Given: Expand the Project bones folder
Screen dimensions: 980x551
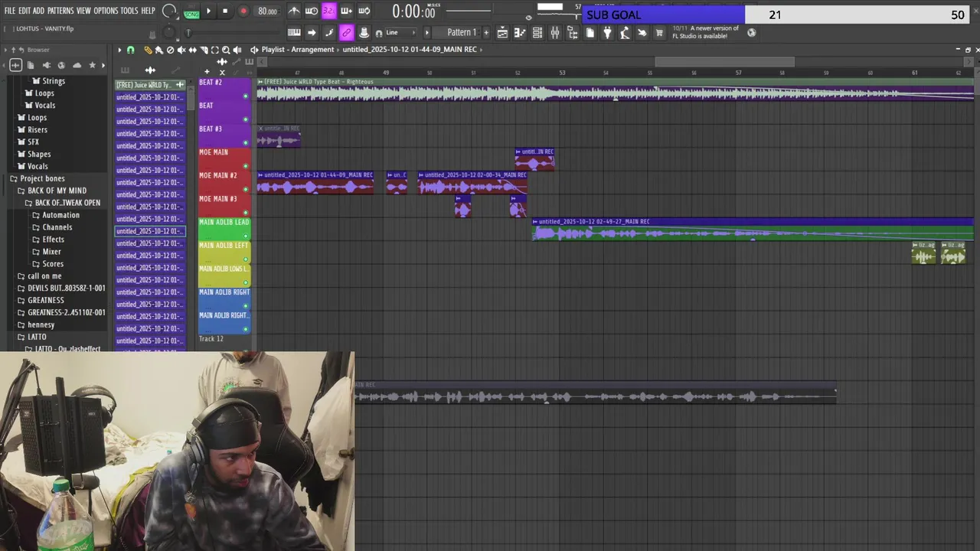Looking at the screenshot, I should 42,178.
